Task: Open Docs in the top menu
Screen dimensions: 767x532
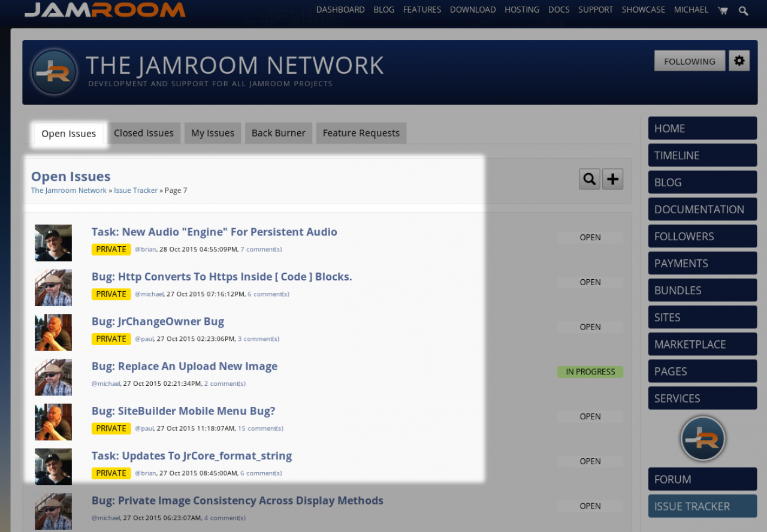Action: (x=559, y=10)
